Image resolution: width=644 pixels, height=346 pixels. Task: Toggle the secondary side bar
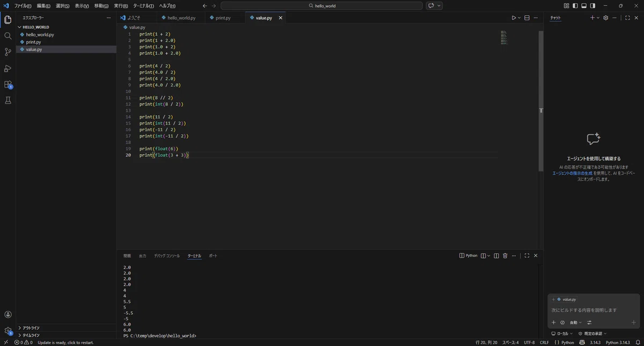tap(592, 6)
